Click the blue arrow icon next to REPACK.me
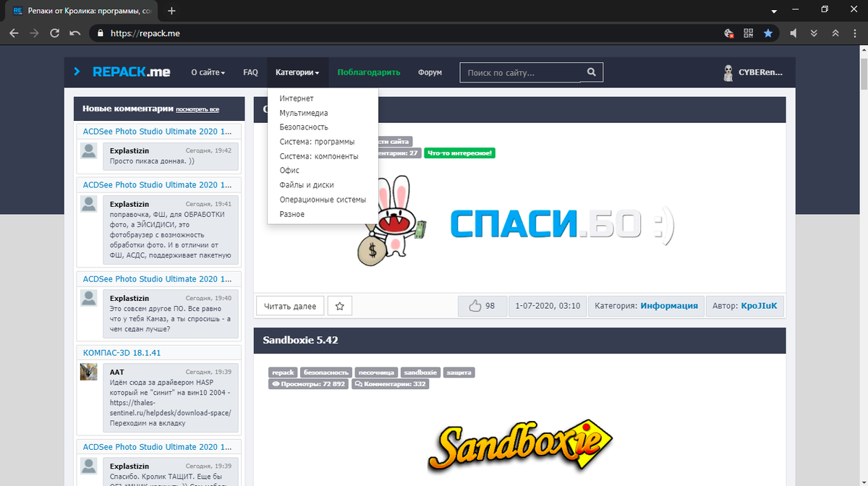868x486 pixels. pos(77,72)
